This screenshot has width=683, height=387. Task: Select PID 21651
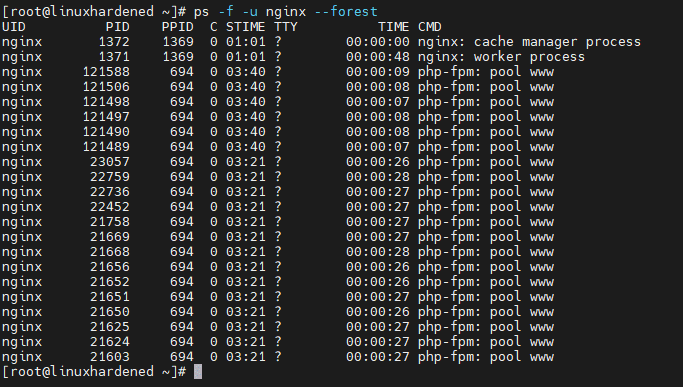[x=110, y=297]
